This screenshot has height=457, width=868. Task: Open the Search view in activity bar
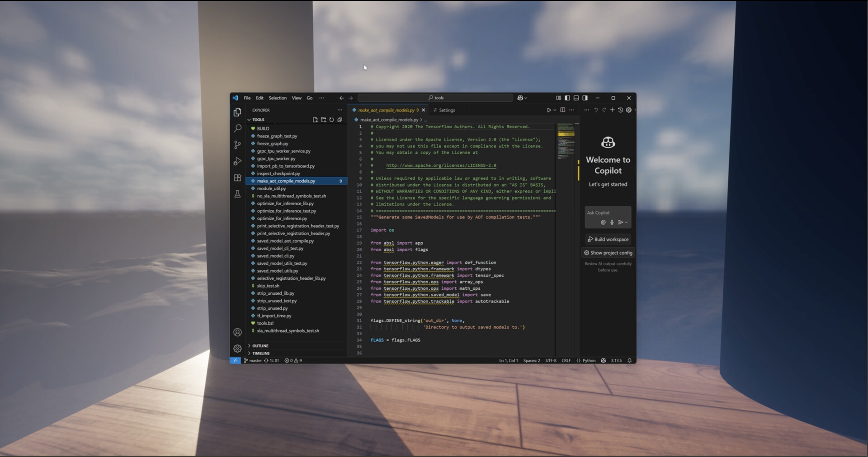click(x=237, y=128)
